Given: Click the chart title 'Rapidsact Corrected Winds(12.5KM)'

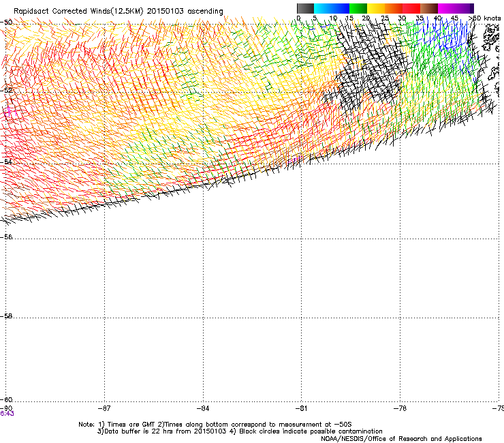Looking at the screenshot, I should tap(78, 12).
